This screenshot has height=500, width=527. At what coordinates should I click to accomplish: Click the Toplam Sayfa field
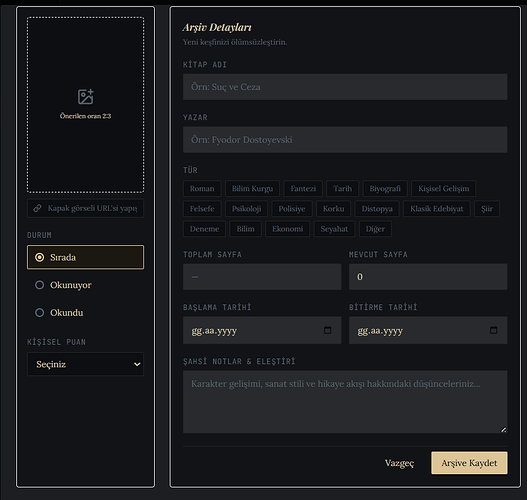coord(262,277)
